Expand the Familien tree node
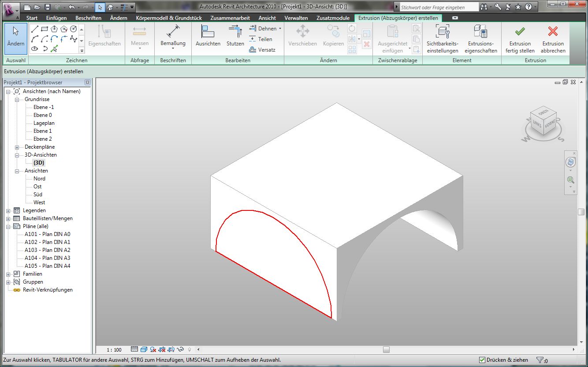 coord(8,274)
